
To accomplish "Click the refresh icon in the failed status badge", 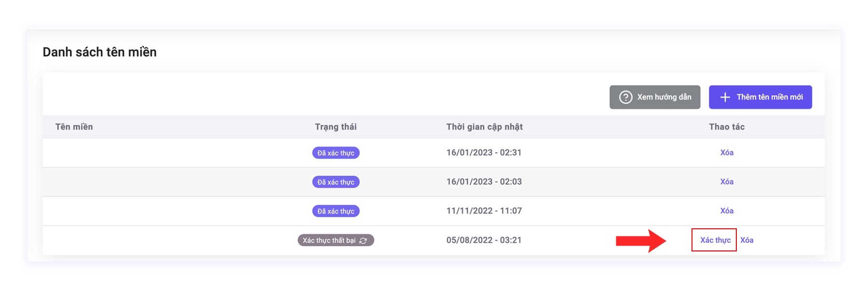I will point(364,240).
